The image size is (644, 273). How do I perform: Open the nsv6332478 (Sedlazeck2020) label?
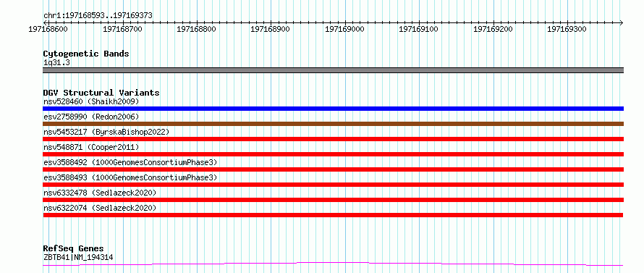[x=100, y=193]
